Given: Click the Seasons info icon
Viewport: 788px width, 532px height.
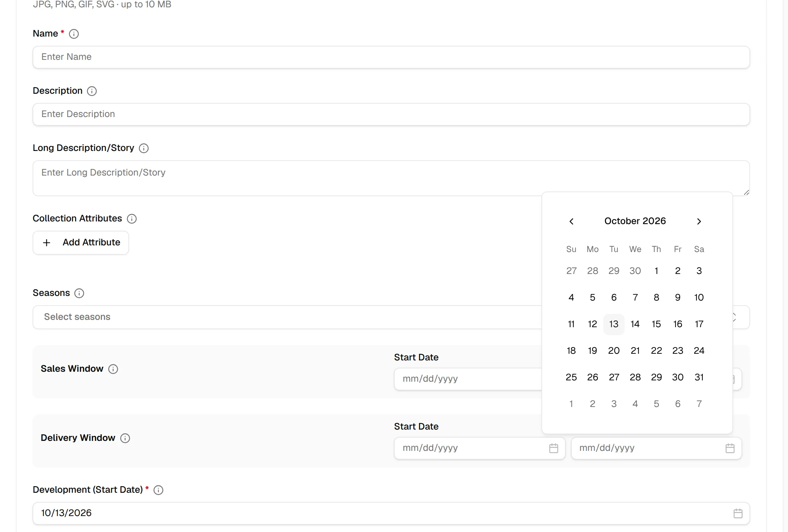Looking at the screenshot, I should pos(79,293).
